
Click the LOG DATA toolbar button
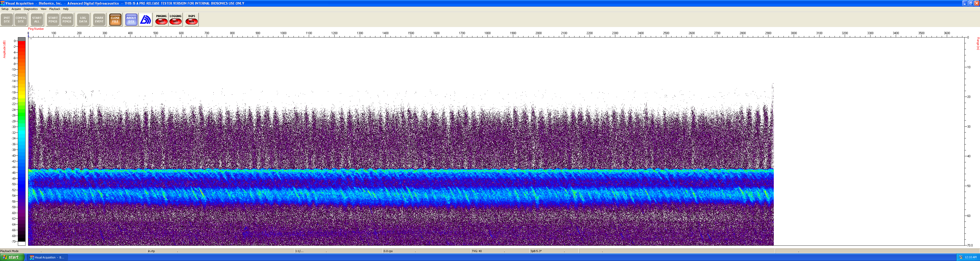83,20
